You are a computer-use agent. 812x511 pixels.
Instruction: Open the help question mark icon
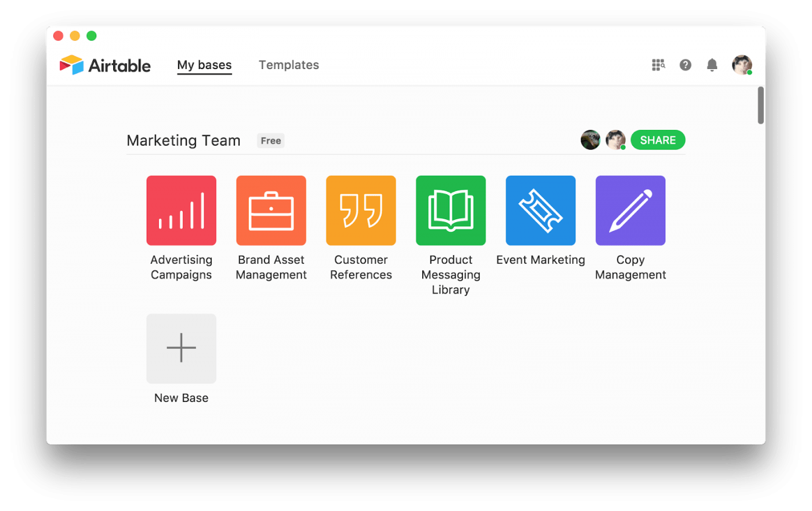pos(686,65)
